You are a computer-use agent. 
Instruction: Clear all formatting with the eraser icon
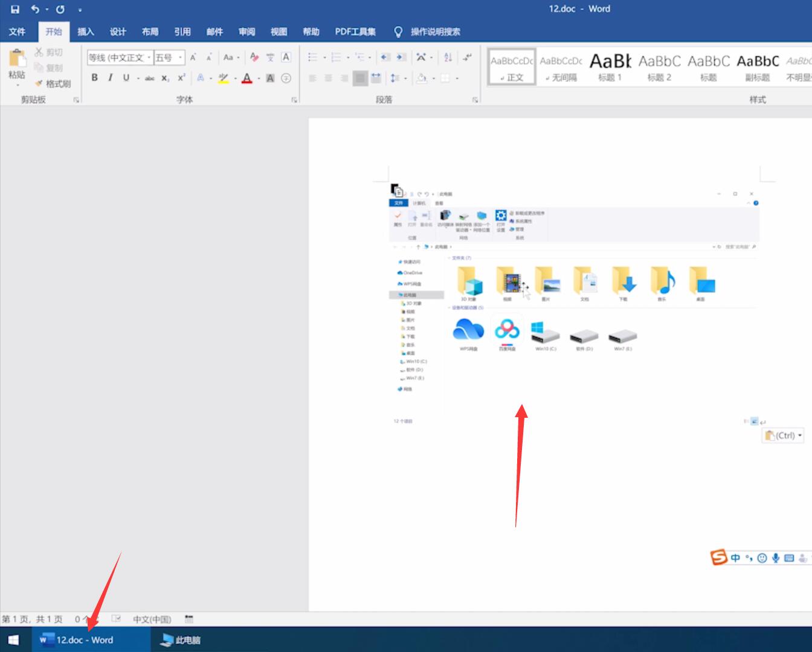coord(254,57)
